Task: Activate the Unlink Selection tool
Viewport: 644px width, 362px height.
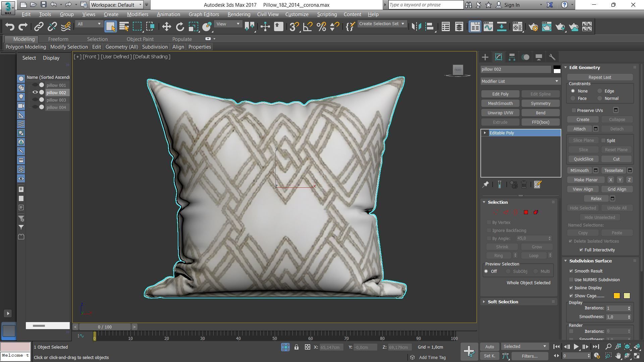Action: click(x=52, y=26)
